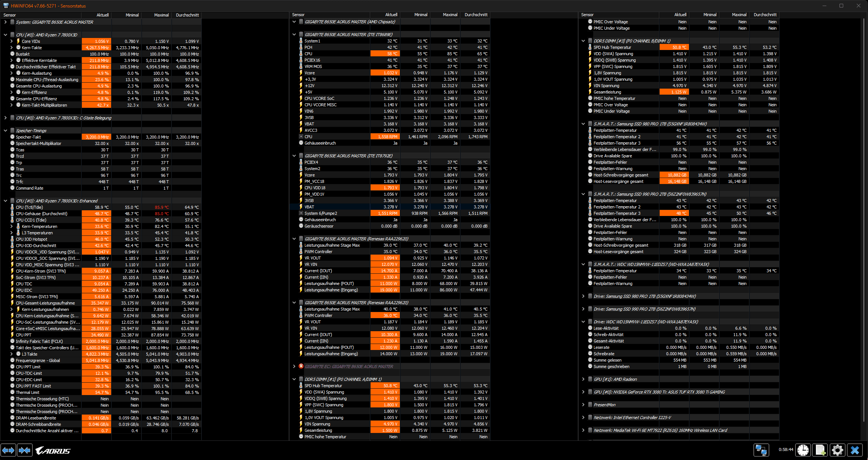This screenshot has height=460, width=868.
Task: Click the Netzwerk: MediaTek Wi-Fi 6E MT7922 row
Action: point(679,430)
